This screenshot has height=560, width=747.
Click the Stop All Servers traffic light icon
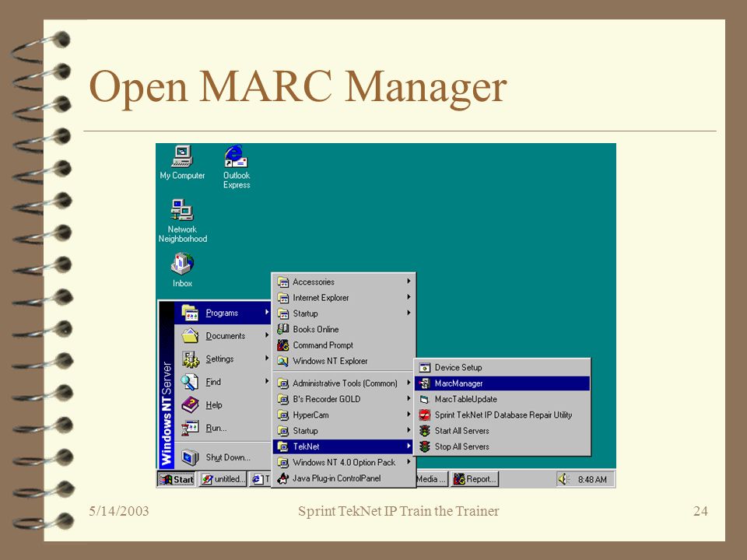coord(425,446)
